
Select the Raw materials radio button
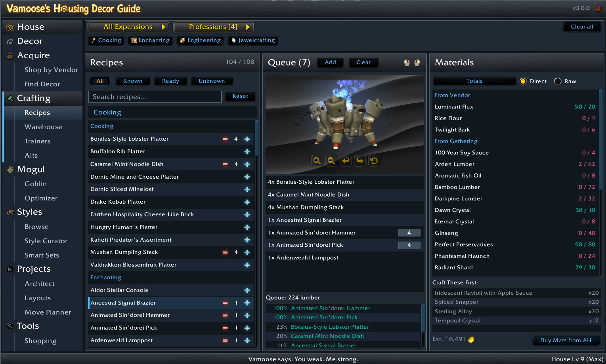tap(558, 81)
